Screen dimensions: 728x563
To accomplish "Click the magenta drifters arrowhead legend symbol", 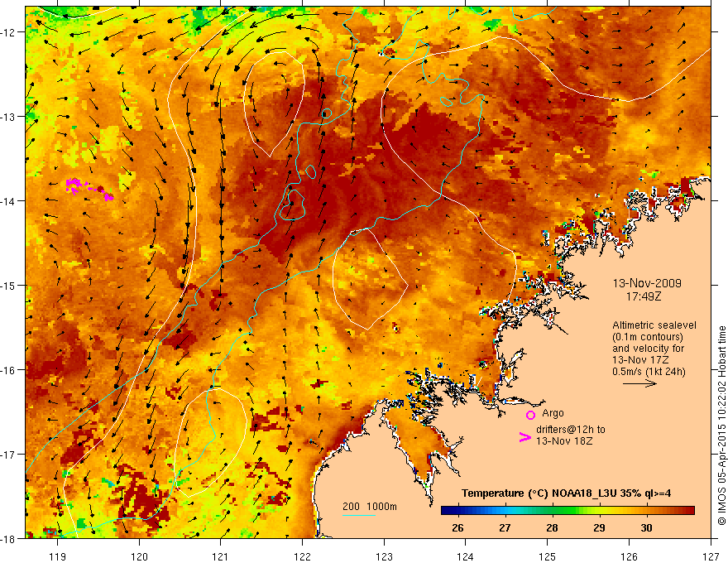I will (524, 437).
